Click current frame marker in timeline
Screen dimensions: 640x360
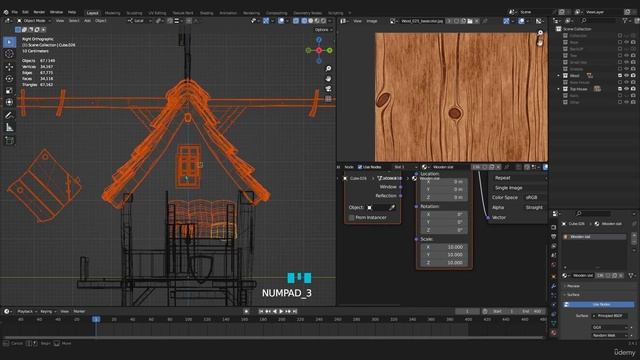click(96, 319)
